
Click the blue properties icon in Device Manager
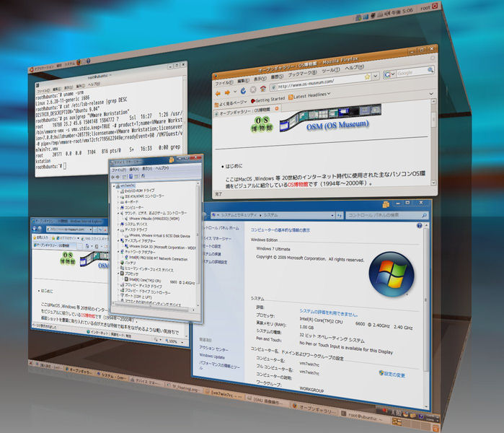(x=131, y=176)
